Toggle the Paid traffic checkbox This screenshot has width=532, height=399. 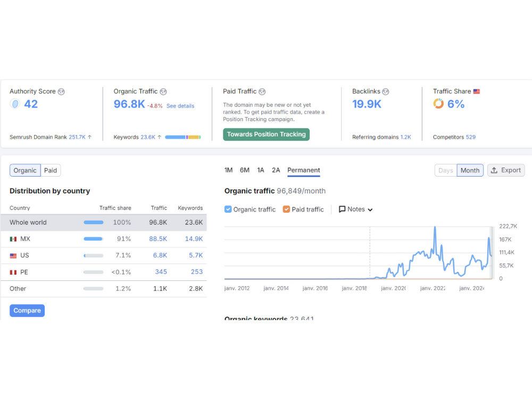286,209
